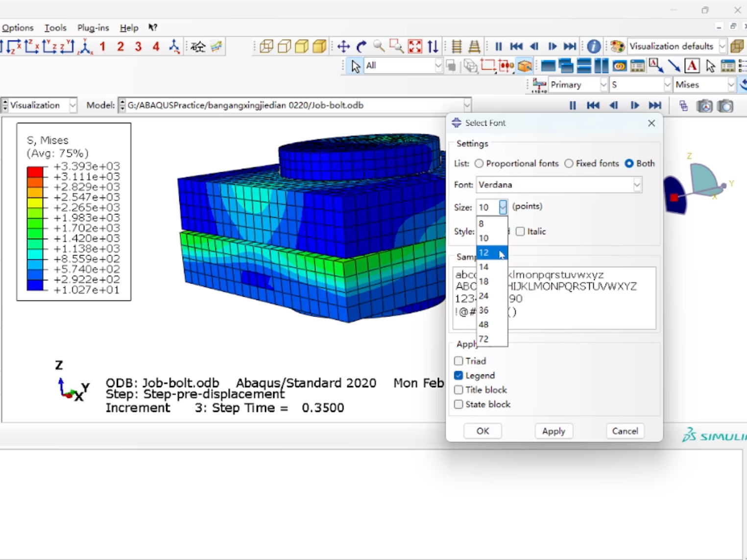Enable the State block checkbox
The height and width of the screenshot is (560, 747).
pos(458,404)
